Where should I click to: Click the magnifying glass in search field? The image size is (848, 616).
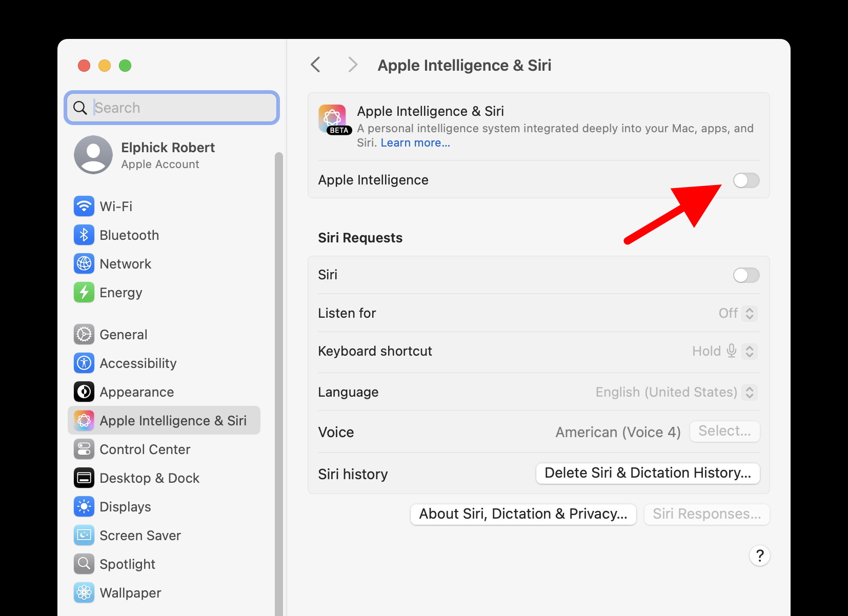80,108
